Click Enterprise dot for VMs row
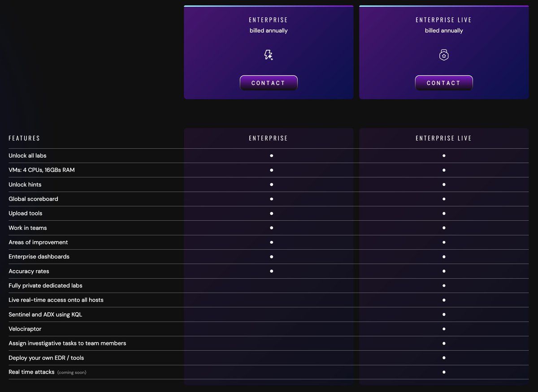This screenshot has height=392, width=538. tap(272, 170)
